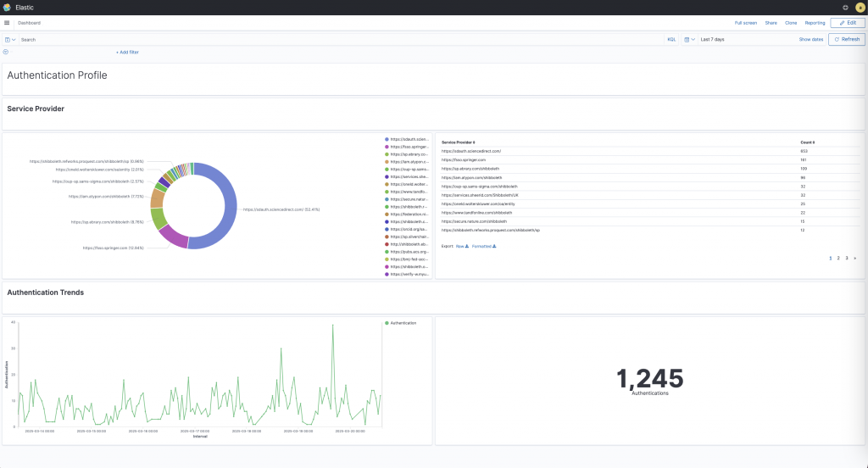The image size is (868, 468).
Task: Toggle the Authentication series in chart legend
Action: point(403,323)
